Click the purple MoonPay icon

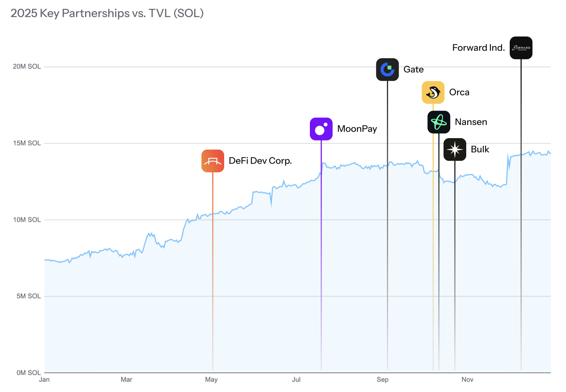pyautogui.click(x=321, y=129)
